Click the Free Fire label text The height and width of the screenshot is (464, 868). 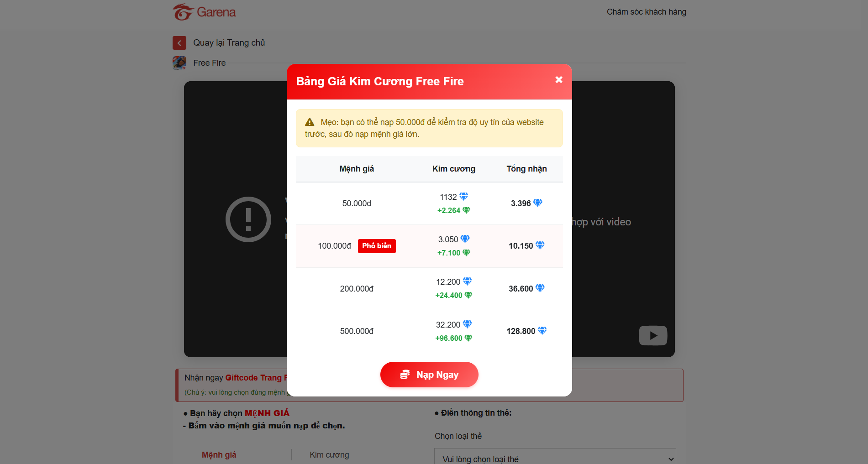[x=210, y=63]
